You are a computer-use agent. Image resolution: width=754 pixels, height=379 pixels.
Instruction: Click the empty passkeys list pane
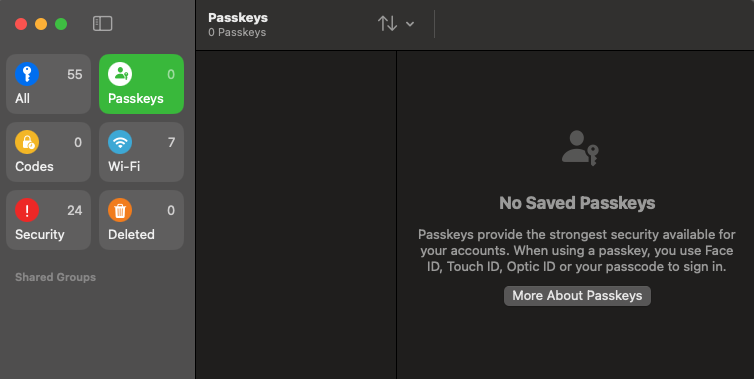coord(296,215)
